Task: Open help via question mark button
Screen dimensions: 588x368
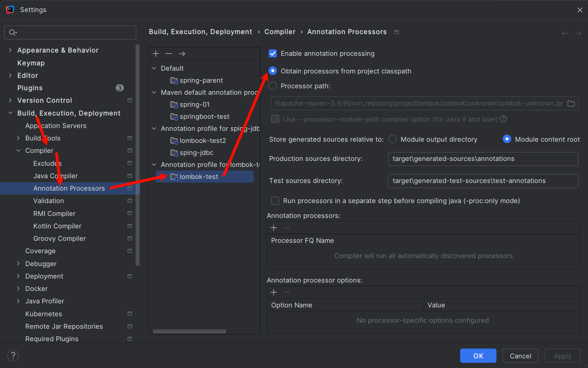Action: 13,356
